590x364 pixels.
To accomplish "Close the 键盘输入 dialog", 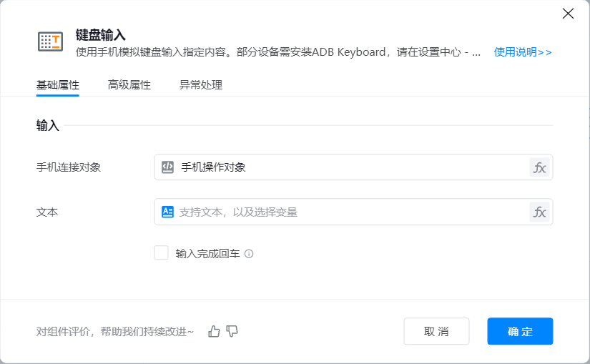I will pos(569,14).
